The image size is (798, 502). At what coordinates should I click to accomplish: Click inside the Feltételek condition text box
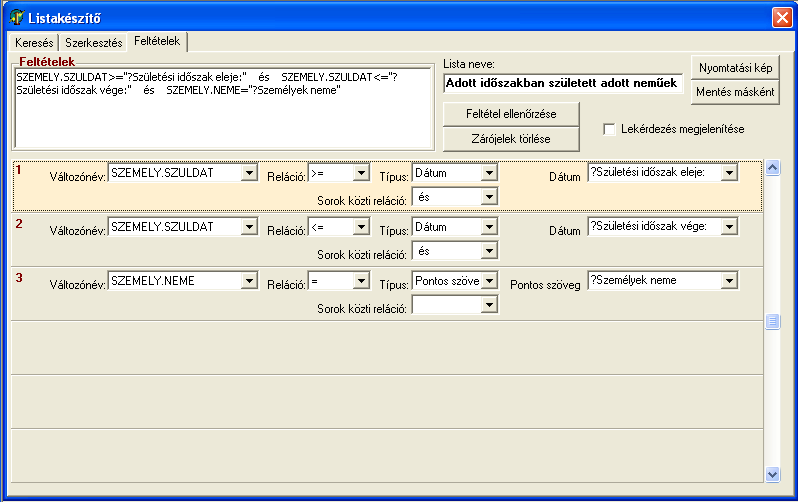[224, 108]
